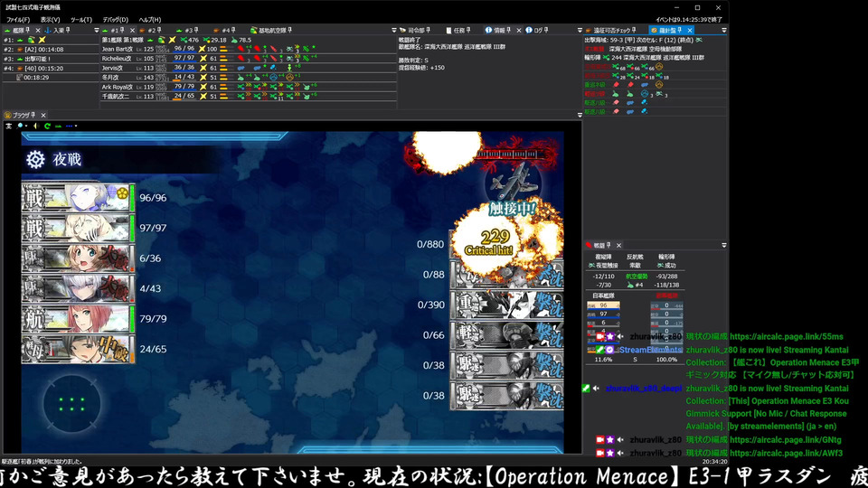Open 司令部 panel dropdown arrow left of its tab
868x488 pixels.
(x=394, y=31)
